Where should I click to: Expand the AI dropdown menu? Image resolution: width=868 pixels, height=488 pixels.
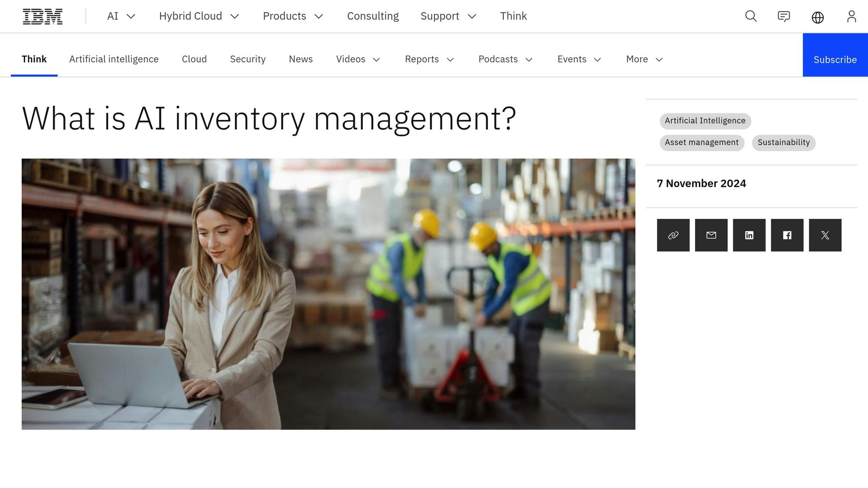point(121,16)
